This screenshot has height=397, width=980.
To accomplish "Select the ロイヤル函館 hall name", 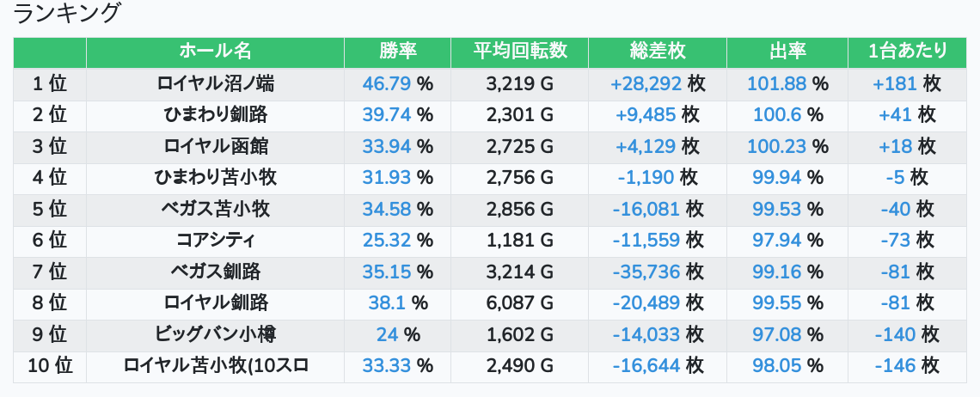I will [x=216, y=146].
